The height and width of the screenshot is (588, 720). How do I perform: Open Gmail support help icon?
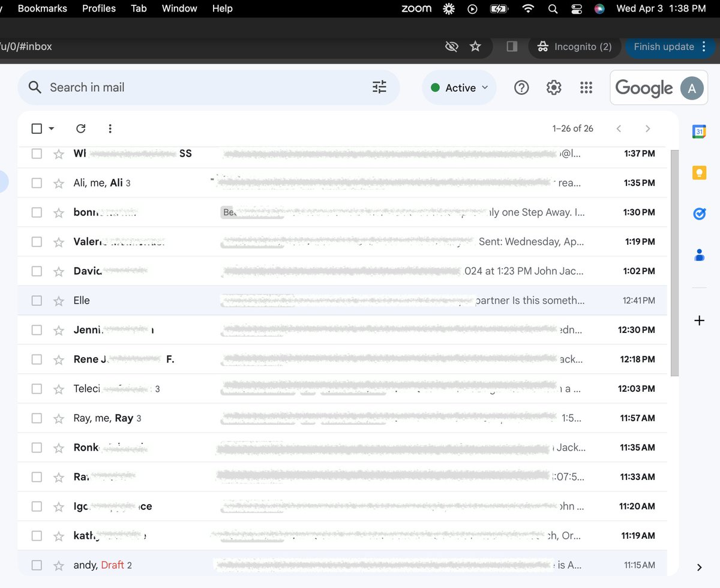[x=521, y=88]
